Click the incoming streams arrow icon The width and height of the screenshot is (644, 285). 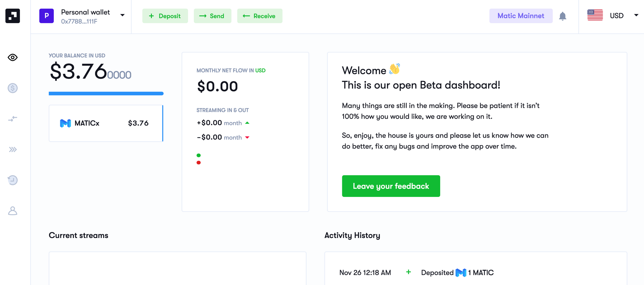click(x=12, y=118)
